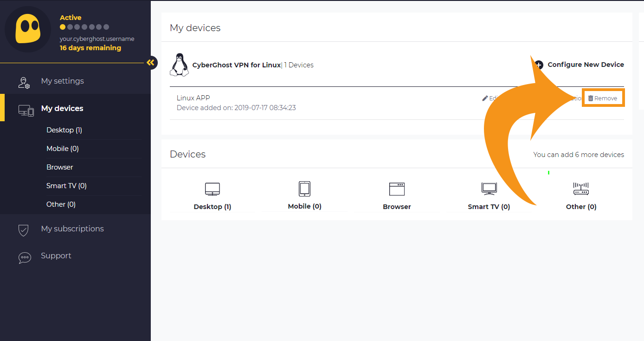The image size is (644, 341).
Task: Click 'CyberGhost VPN for Linux' heading
Action: 237,65
